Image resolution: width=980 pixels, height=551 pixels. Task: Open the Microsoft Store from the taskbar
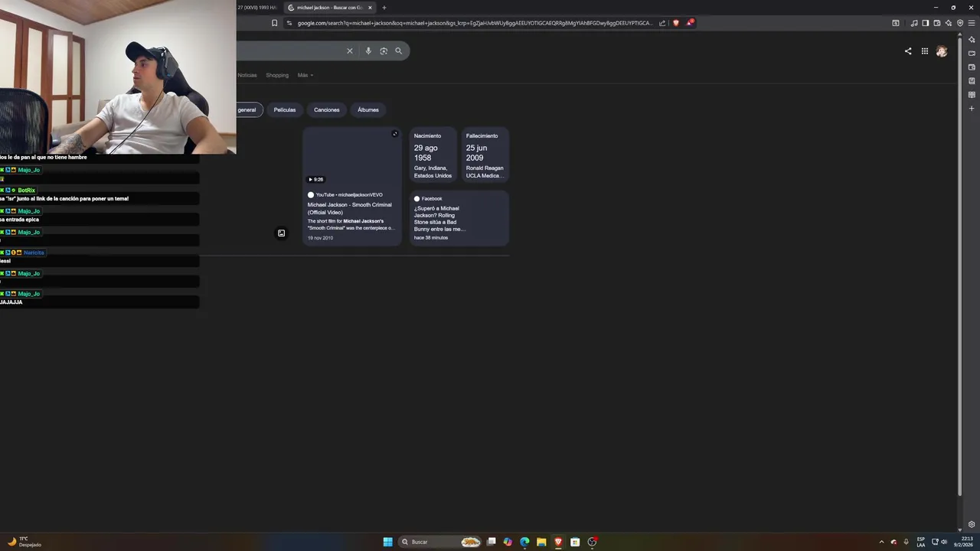pyautogui.click(x=575, y=542)
